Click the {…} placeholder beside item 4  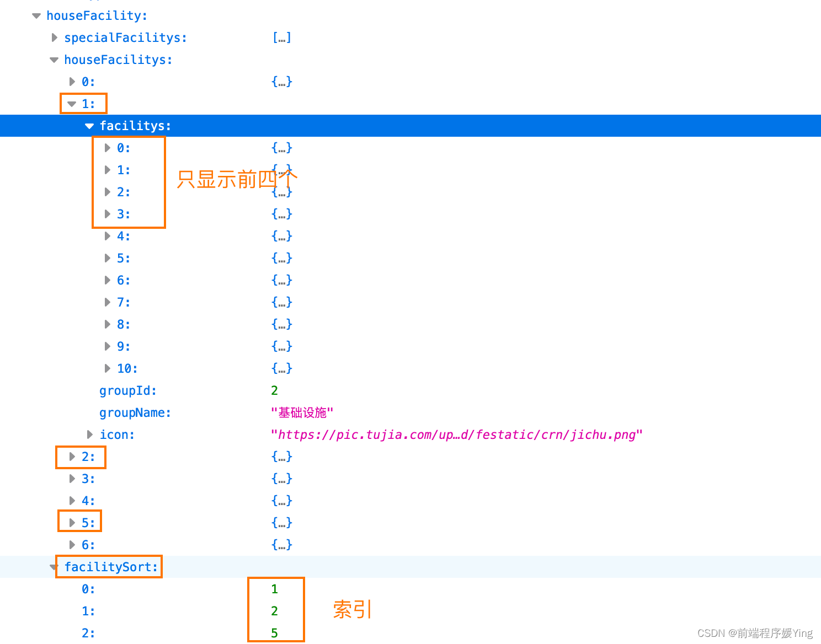(x=282, y=235)
